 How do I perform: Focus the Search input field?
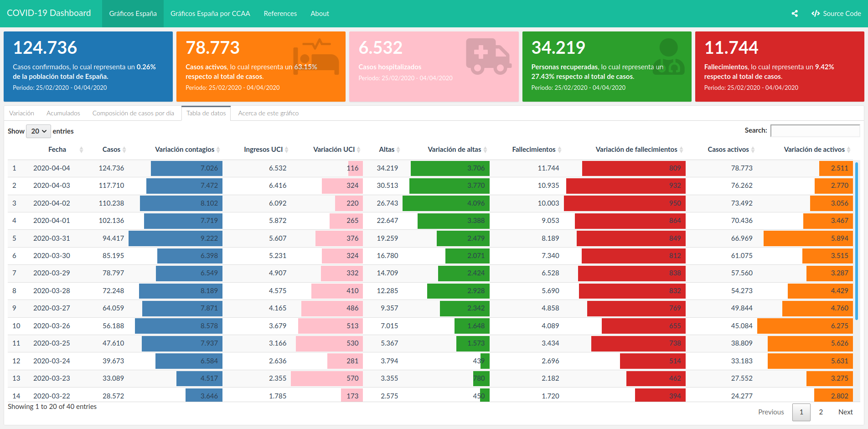click(x=815, y=130)
